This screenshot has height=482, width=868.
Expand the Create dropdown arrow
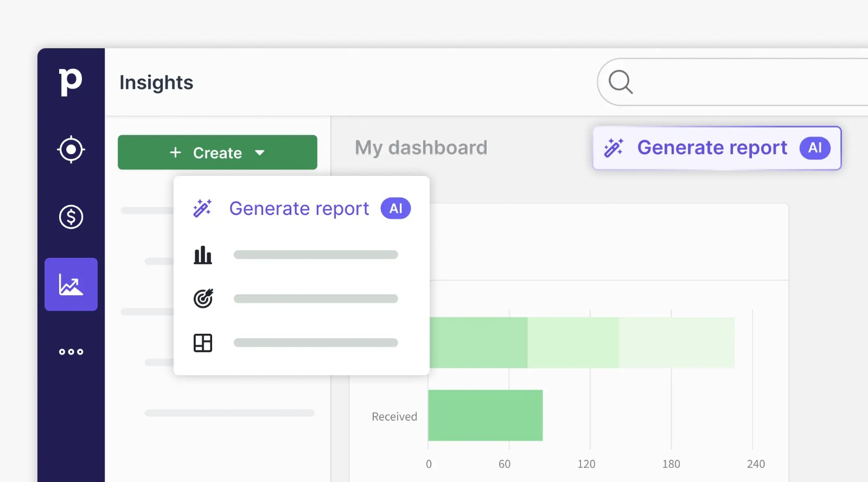point(260,153)
